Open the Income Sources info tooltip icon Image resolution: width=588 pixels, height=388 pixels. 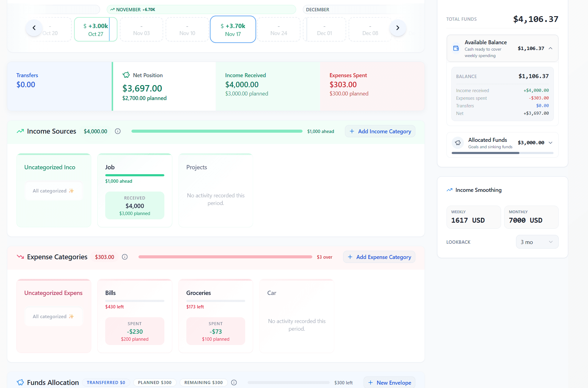(118, 131)
